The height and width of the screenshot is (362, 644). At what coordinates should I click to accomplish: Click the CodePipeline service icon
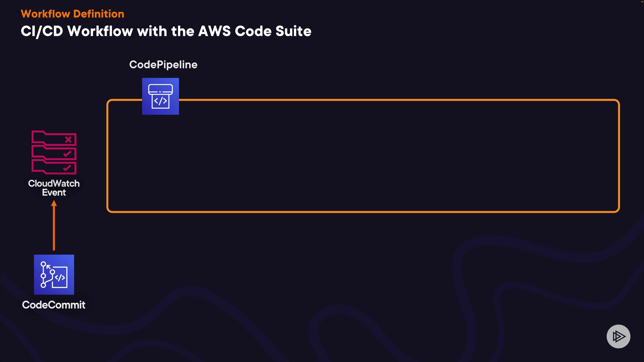pos(160,96)
